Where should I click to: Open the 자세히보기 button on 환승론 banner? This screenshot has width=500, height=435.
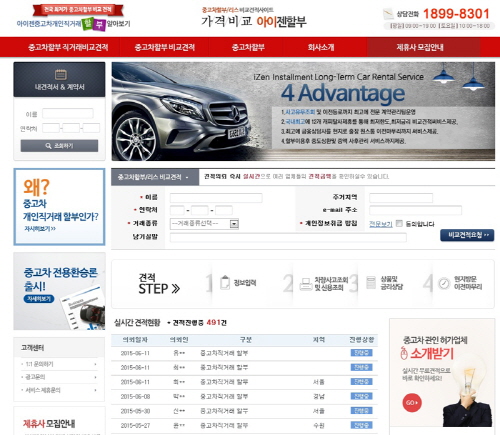[39, 299]
